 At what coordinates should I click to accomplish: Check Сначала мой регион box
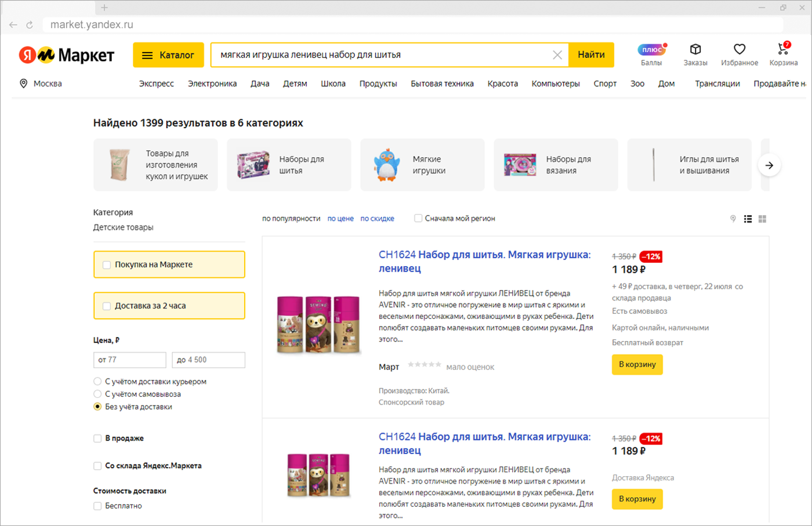tap(418, 219)
